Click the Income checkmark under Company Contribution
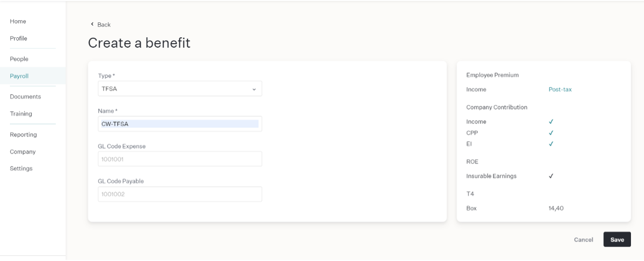The width and height of the screenshot is (644, 261). (x=551, y=121)
